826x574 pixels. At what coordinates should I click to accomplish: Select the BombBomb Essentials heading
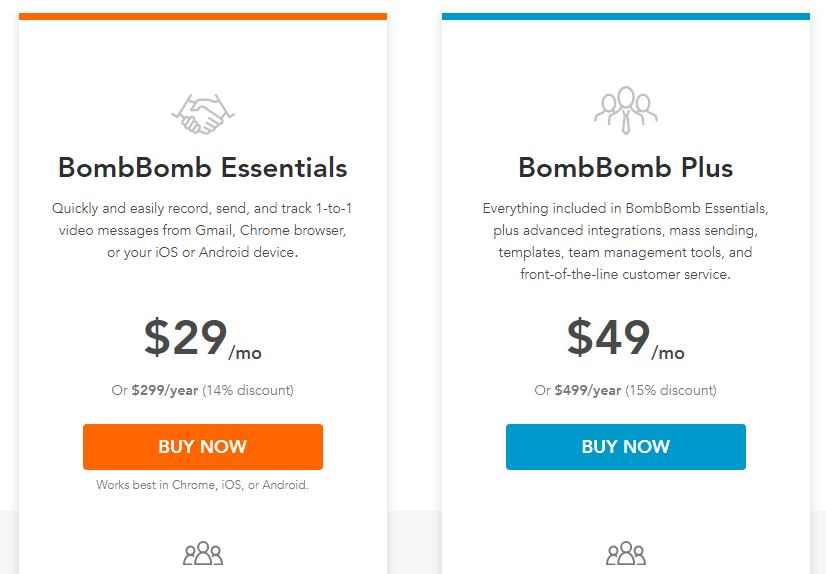tap(203, 168)
